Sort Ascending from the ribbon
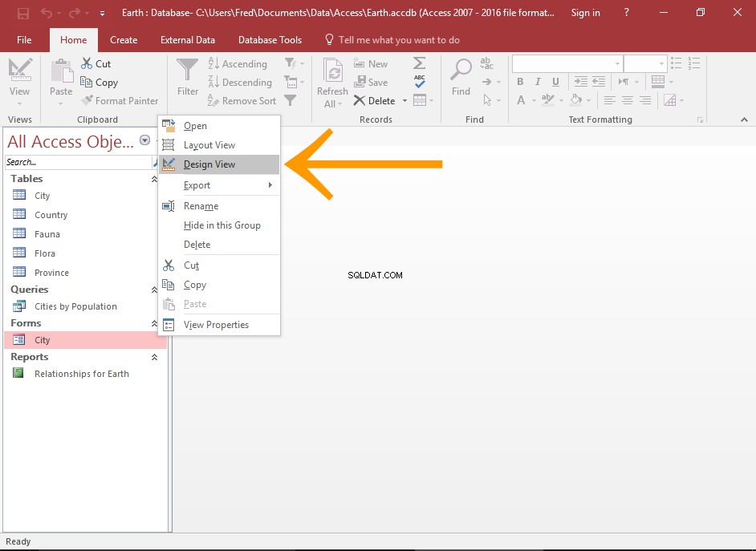Image resolution: width=756 pixels, height=551 pixels. (x=238, y=63)
